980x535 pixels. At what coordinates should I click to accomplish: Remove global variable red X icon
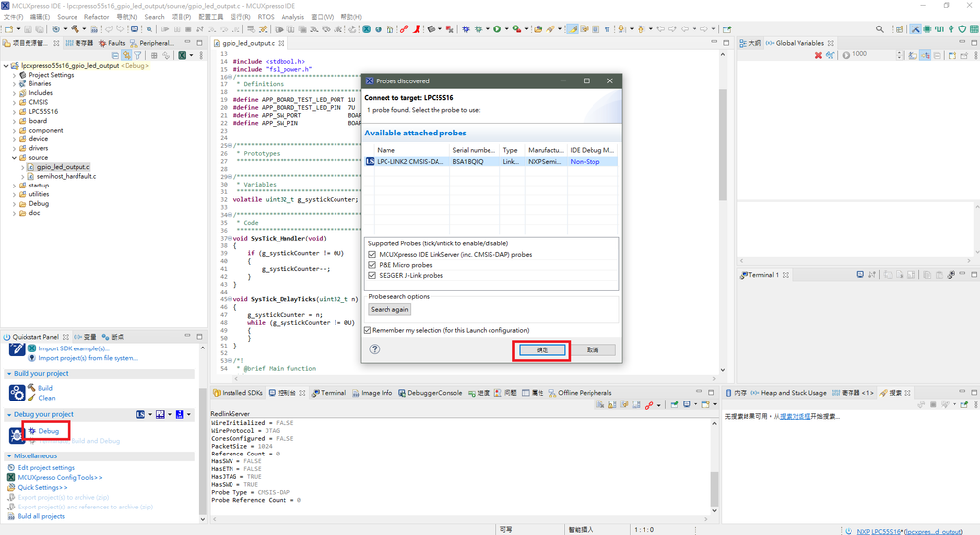818,55
